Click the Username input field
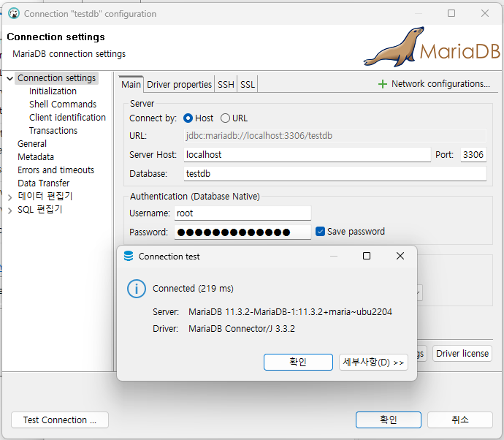 pyautogui.click(x=243, y=213)
